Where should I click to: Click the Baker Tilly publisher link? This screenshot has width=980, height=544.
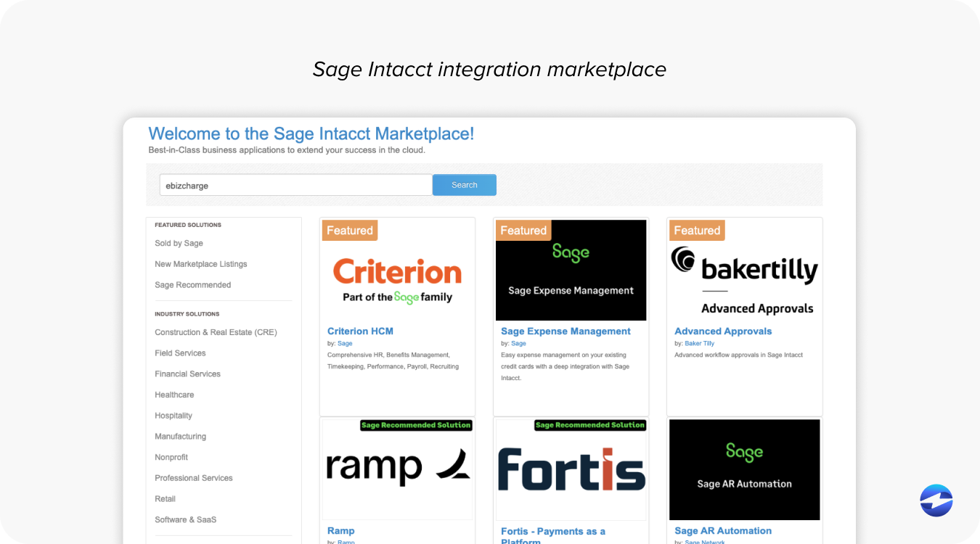[x=699, y=343]
